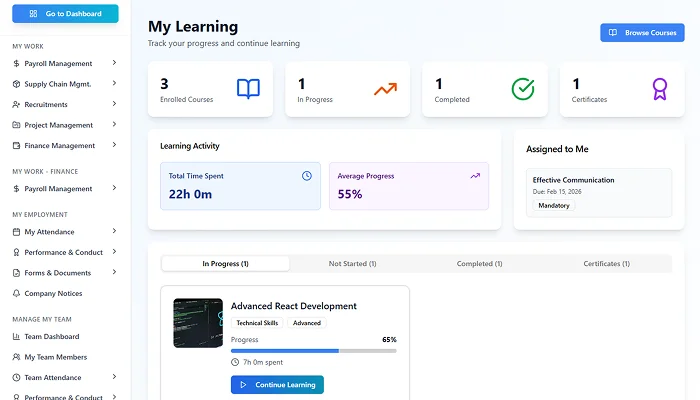Switch to the Not Started (1) tab
The width and height of the screenshot is (700, 400).
[x=352, y=264]
